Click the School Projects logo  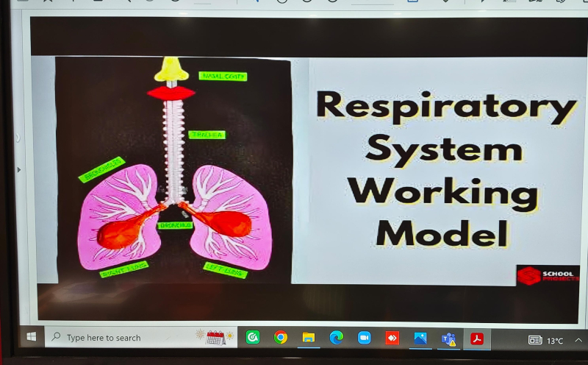tap(548, 276)
